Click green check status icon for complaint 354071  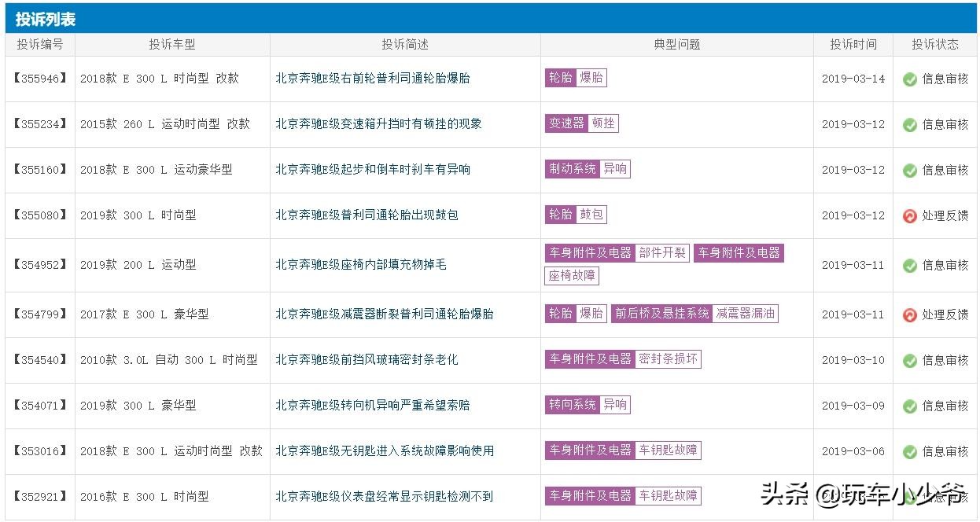click(x=910, y=406)
